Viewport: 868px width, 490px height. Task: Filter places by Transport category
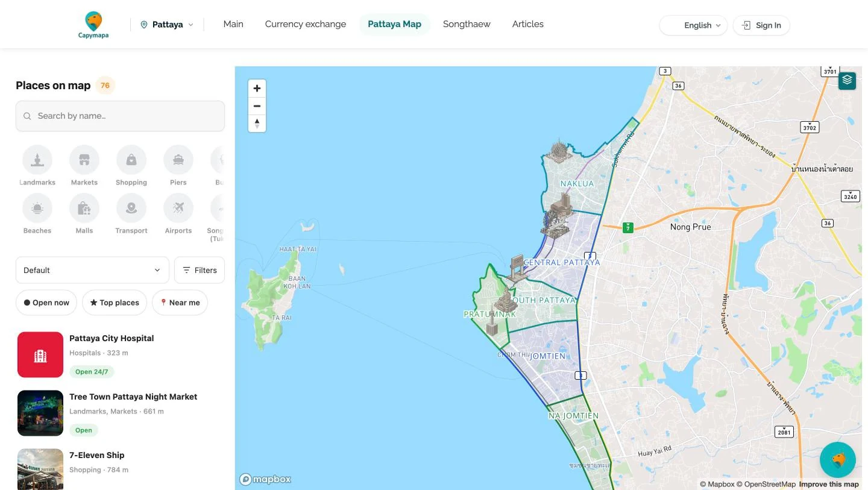pyautogui.click(x=131, y=214)
